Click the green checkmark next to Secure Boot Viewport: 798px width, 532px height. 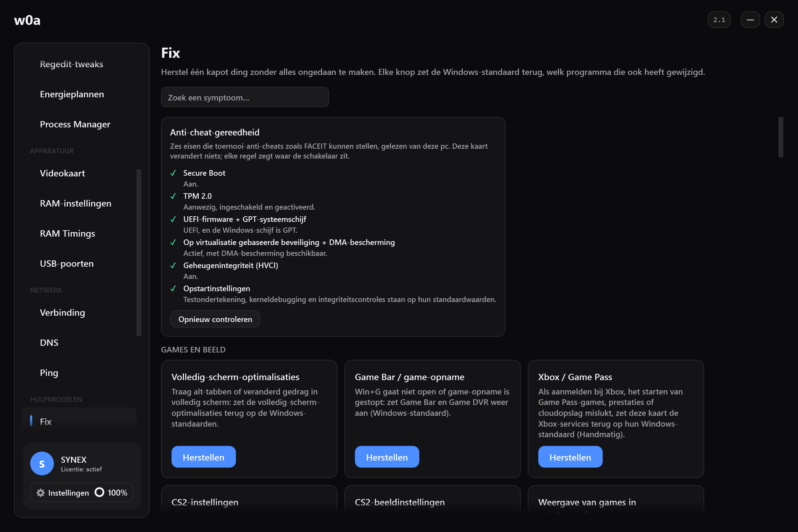click(173, 173)
